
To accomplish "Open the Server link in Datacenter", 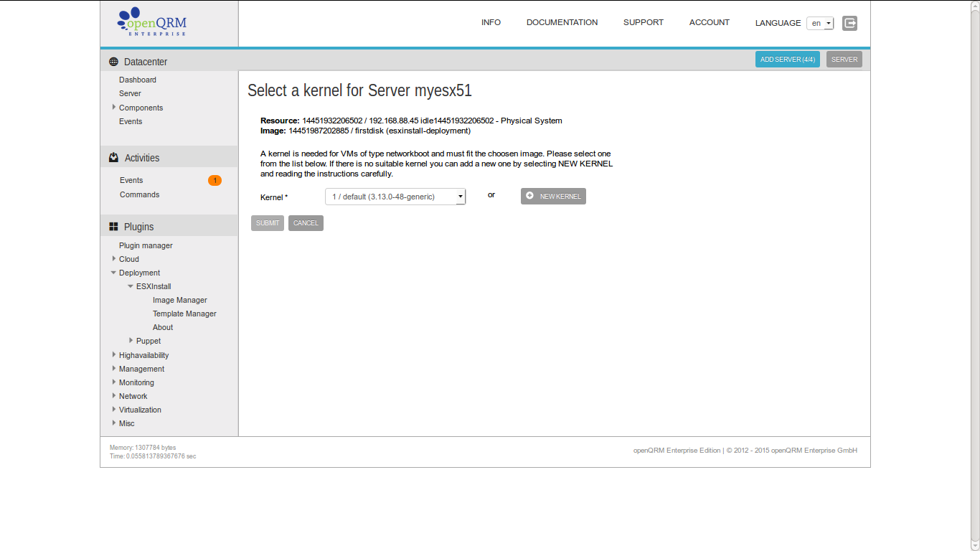I will click(x=130, y=93).
